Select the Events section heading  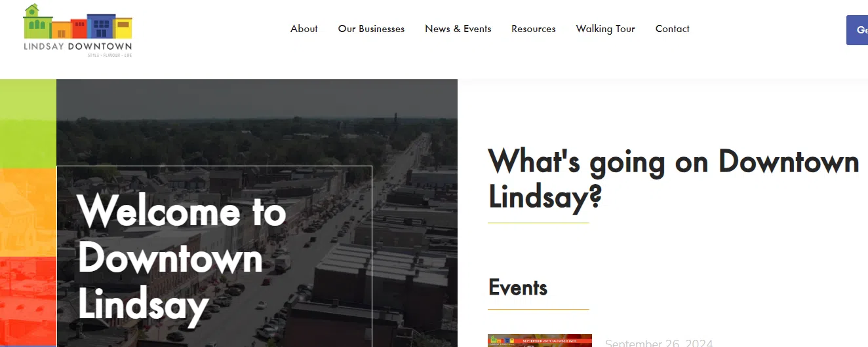pos(518,287)
